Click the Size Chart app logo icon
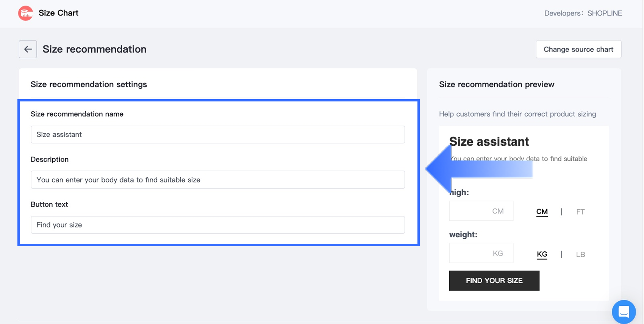 click(x=26, y=13)
